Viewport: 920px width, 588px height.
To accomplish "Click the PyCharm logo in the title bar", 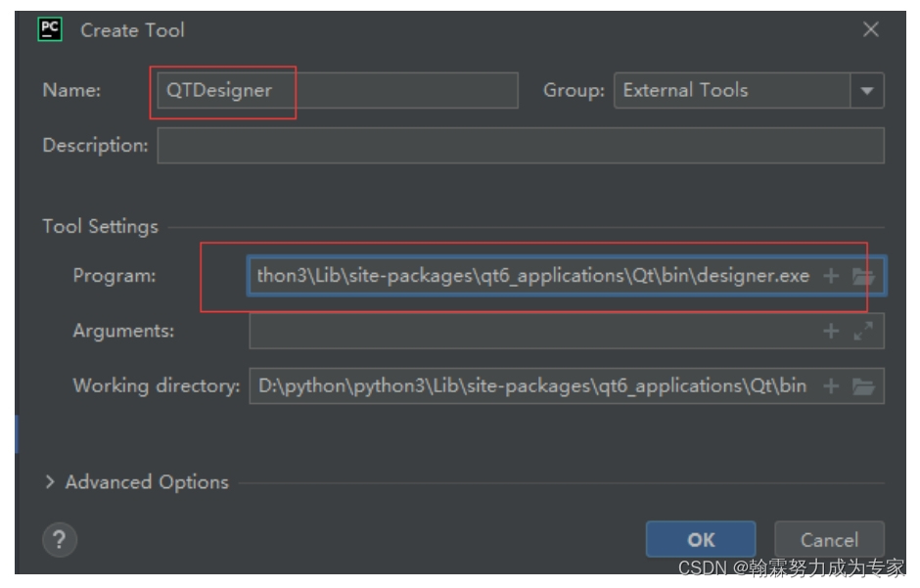I will tap(50, 29).
